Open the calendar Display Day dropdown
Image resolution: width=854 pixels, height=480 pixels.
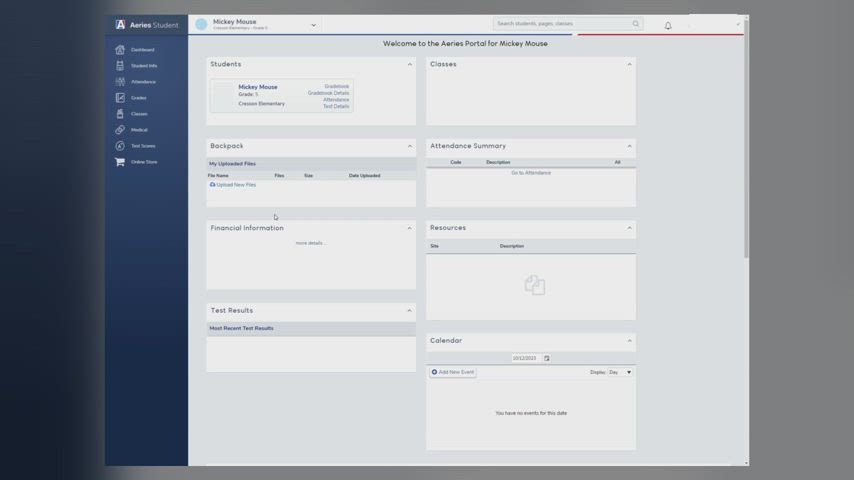coord(620,372)
